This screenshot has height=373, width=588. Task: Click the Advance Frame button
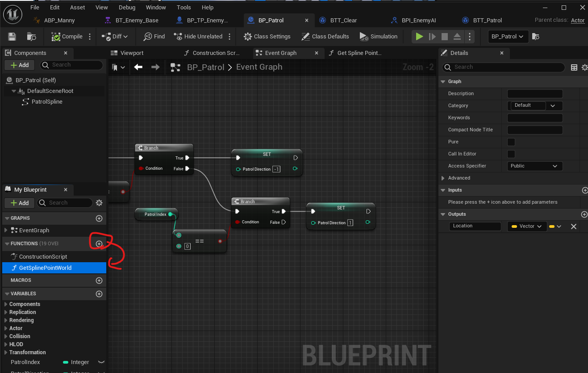pyautogui.click(x=432, y=37)
